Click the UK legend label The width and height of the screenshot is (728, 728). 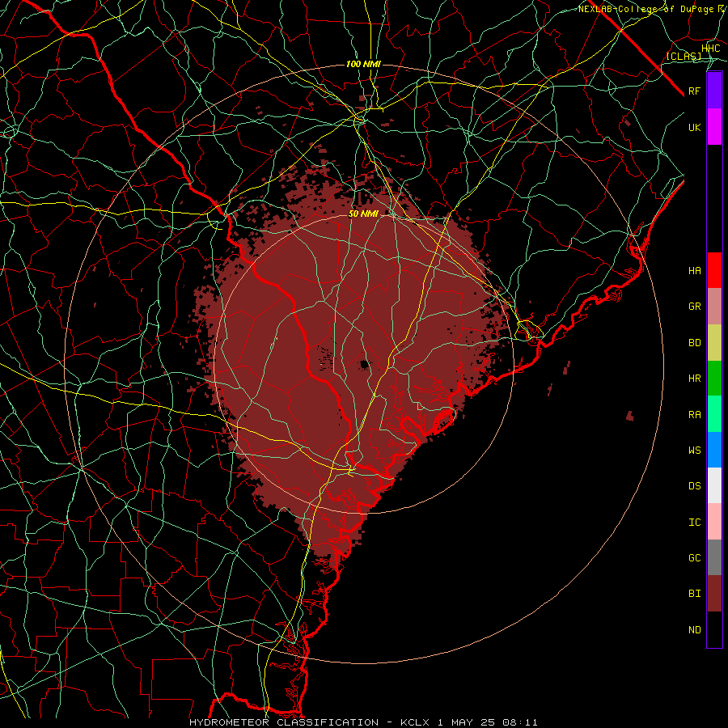pyautogui.click(x=695, y=127)
